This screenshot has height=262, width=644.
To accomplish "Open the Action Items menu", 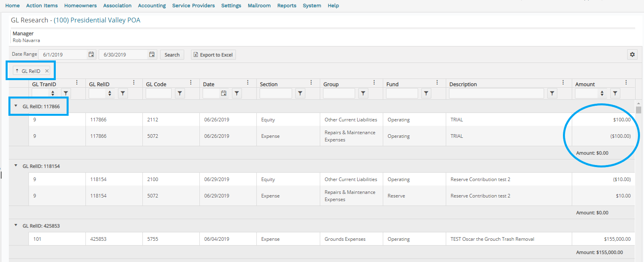I will 42,6.
